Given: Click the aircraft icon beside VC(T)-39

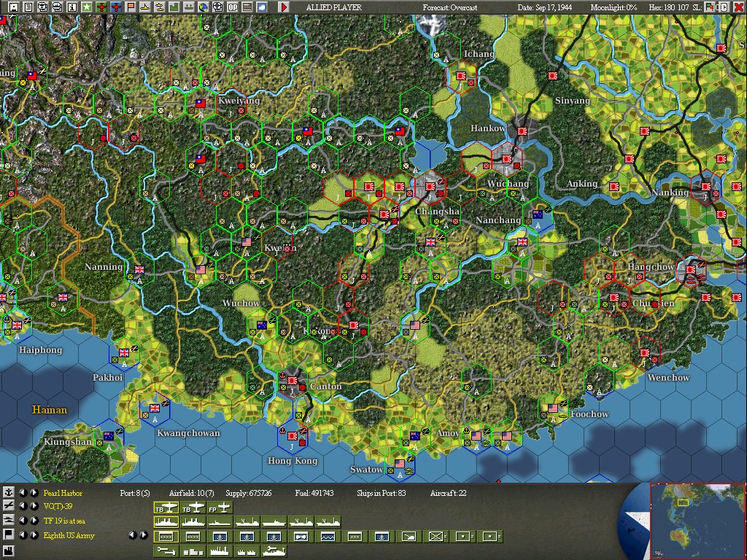Looking at the screenshot, I should [8, 506].
